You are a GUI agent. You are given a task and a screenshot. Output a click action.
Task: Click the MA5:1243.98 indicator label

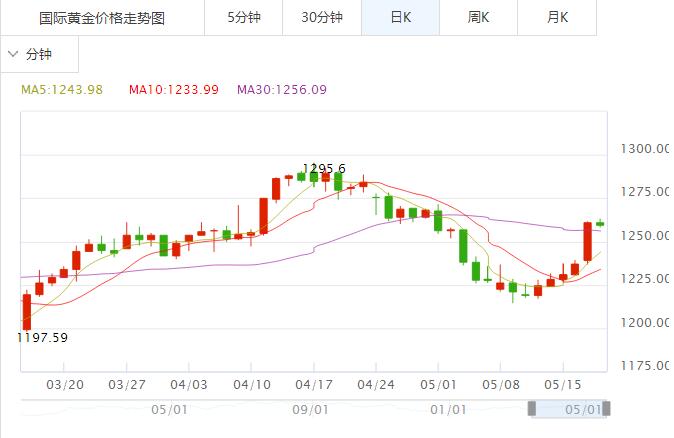(62, 90)
